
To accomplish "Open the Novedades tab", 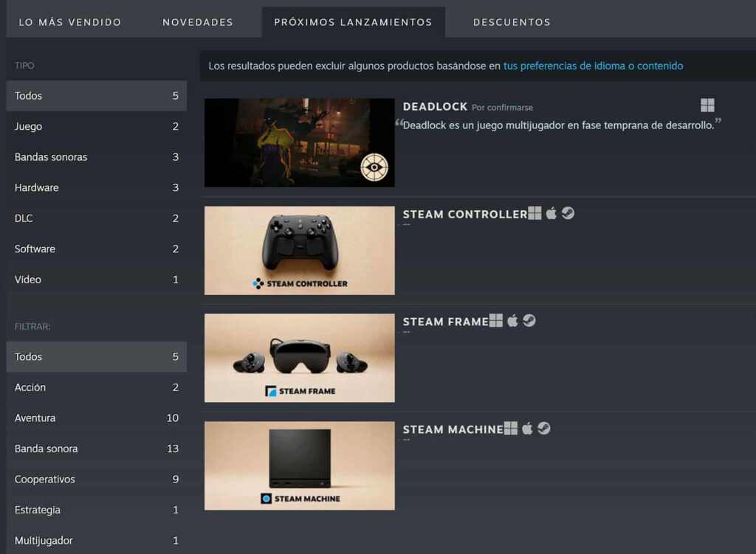I will click(x=198, y=22).
